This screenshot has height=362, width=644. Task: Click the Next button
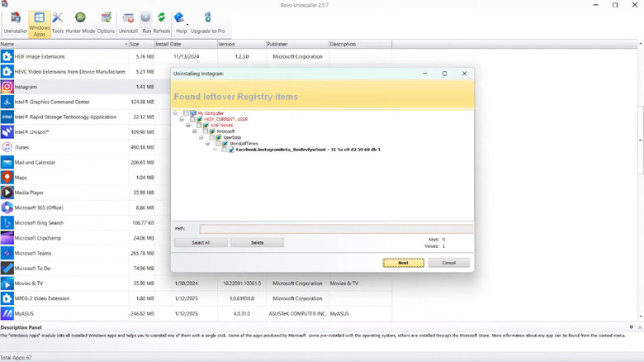click(x=403, y=263)
